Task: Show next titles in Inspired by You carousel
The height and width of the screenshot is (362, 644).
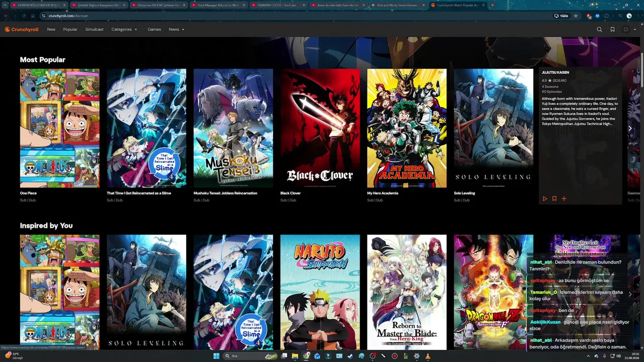Action: click(630, 294)
